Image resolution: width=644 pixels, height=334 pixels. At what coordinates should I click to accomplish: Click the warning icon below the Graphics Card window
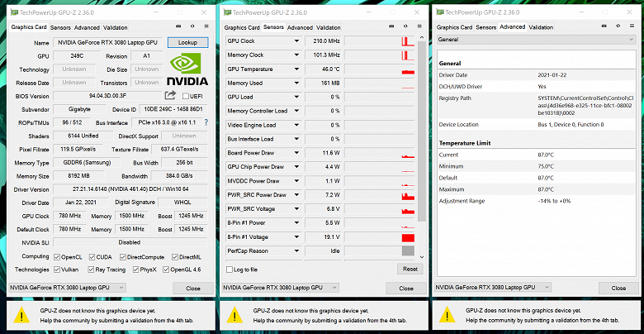click(21, 315)
